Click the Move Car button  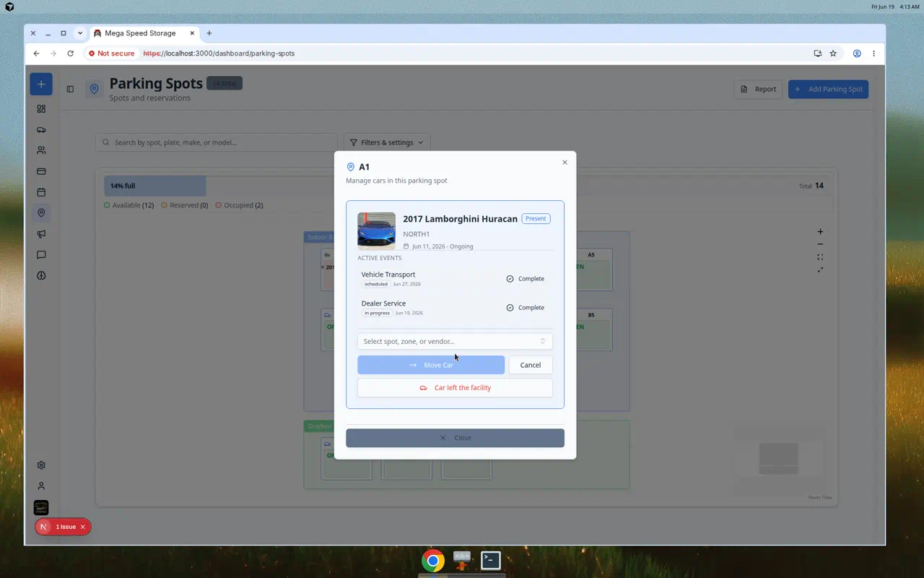(431, 365)
